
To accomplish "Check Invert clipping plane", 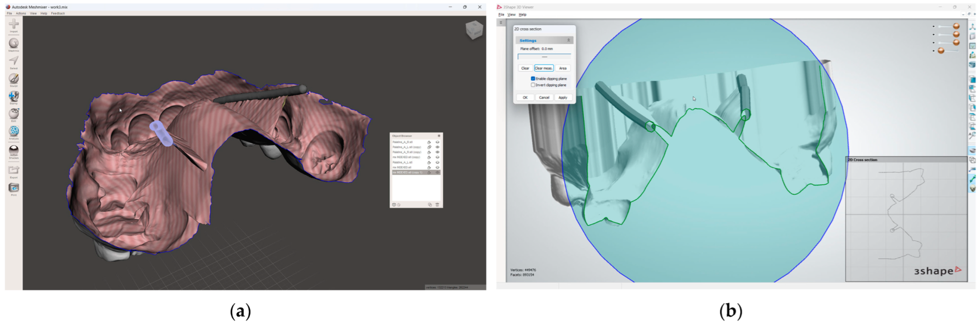I will 533,85.
